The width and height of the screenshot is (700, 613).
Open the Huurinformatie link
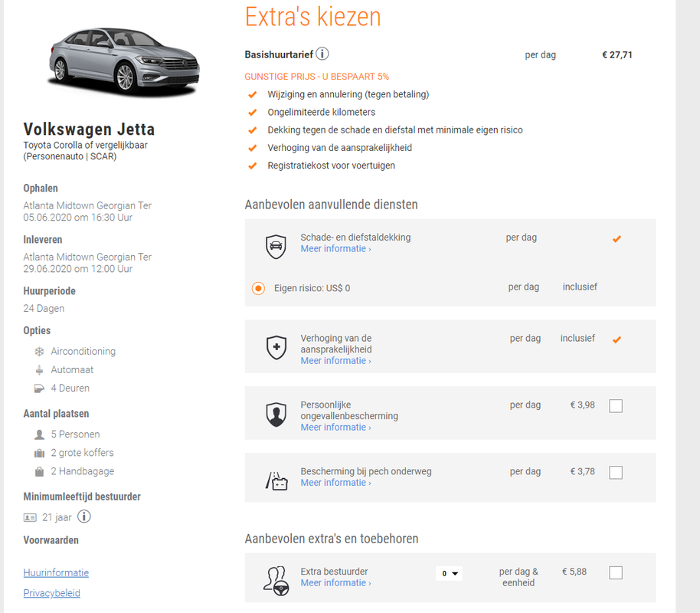click(56, 573)
